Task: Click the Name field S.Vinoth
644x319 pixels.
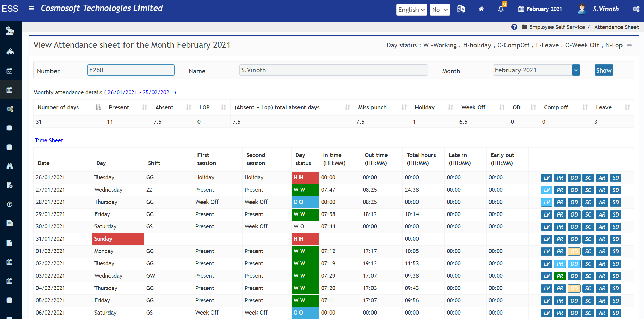Action: click(x=334, y=70)
